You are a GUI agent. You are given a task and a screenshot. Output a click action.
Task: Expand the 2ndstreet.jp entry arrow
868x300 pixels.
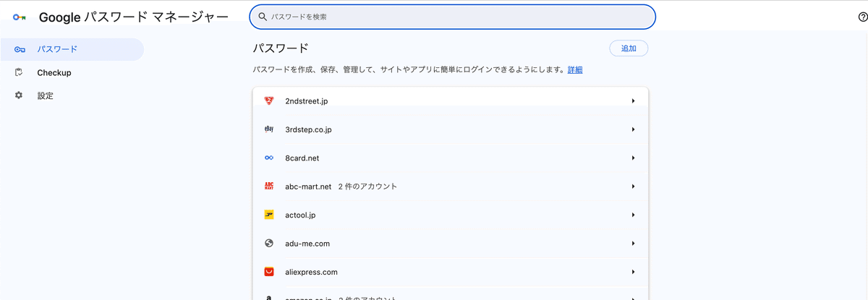[x=633, y=101]
